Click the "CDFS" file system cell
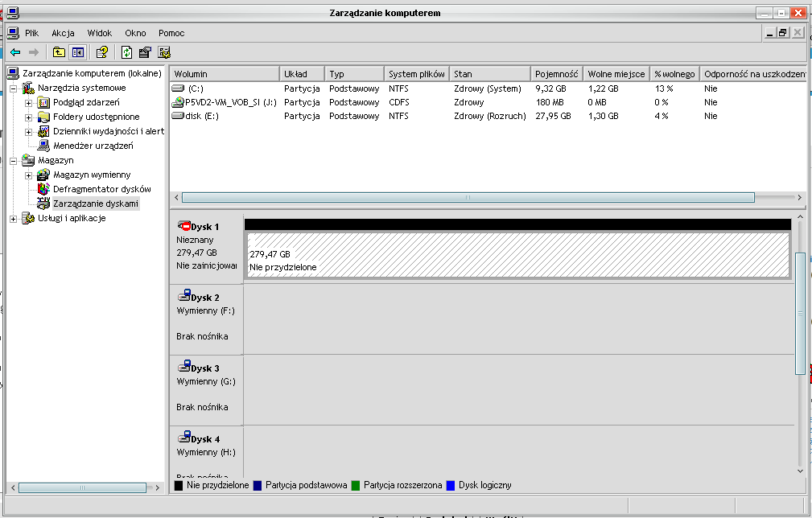This screenshot has height=518, width=812. click(399, 102)
